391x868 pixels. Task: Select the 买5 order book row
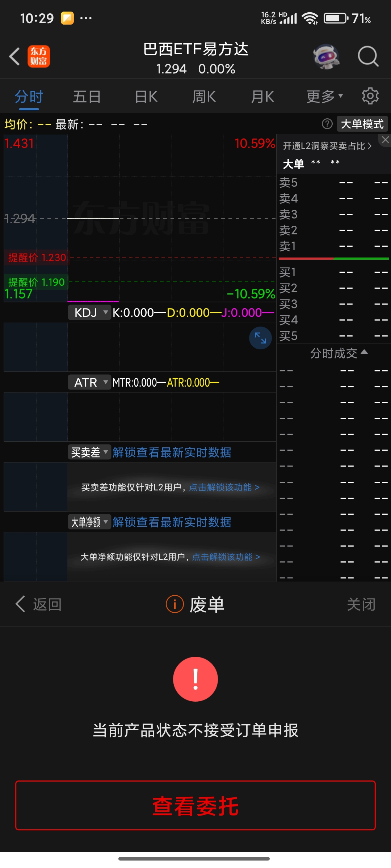[x=334, y=336]
